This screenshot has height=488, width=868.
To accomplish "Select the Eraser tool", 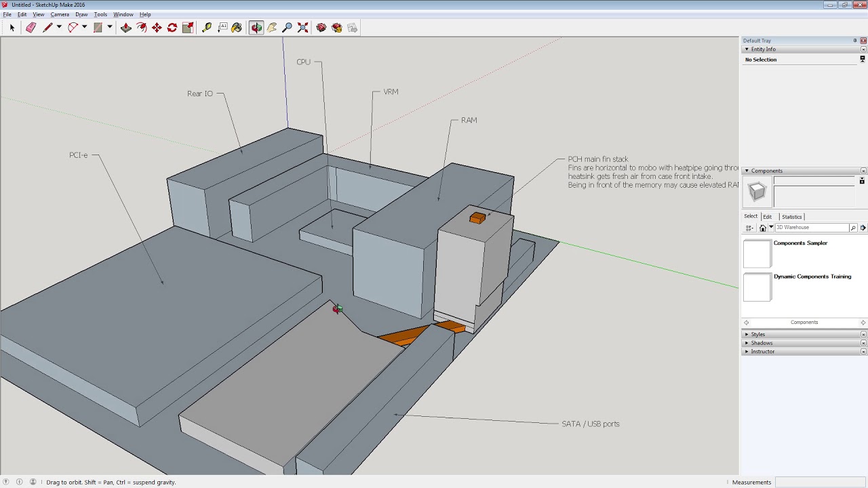I will tap(31, 28).
